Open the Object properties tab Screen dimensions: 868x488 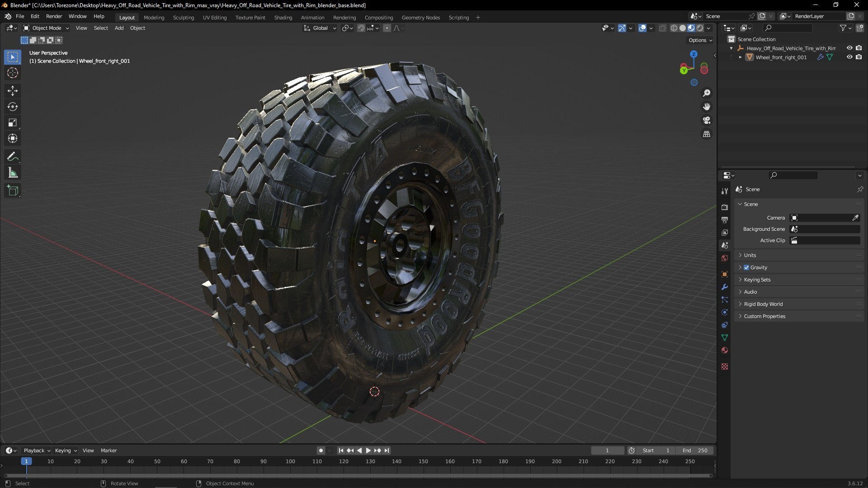click(725, 274)
